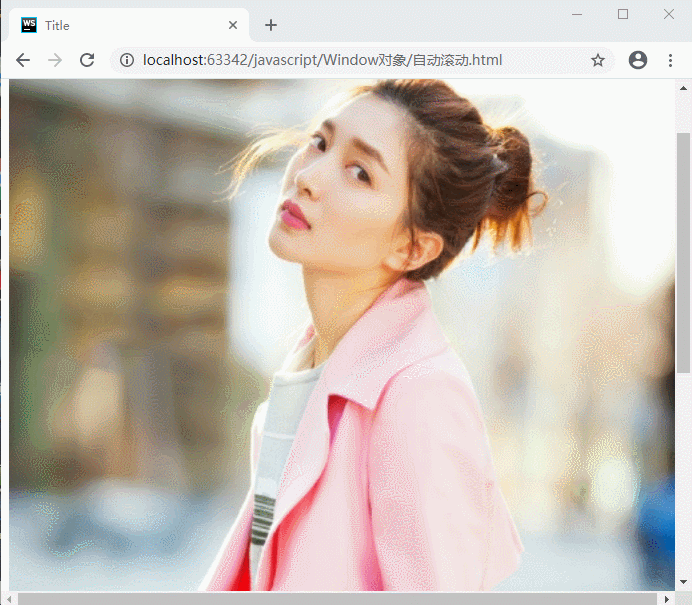Close the browser window
692x605 pixels.
[669, 15]
